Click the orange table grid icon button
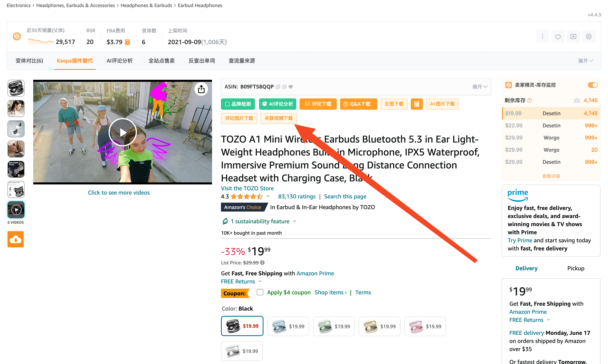The height and width of the screenshot is (364, 608). click(417, 104)
